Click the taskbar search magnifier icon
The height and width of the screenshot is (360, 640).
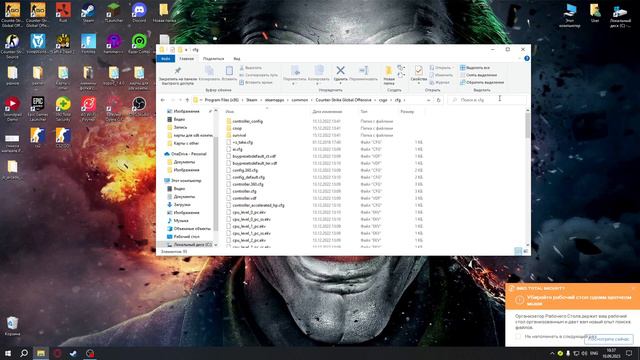pyautogui.click(x=24, y=353)
